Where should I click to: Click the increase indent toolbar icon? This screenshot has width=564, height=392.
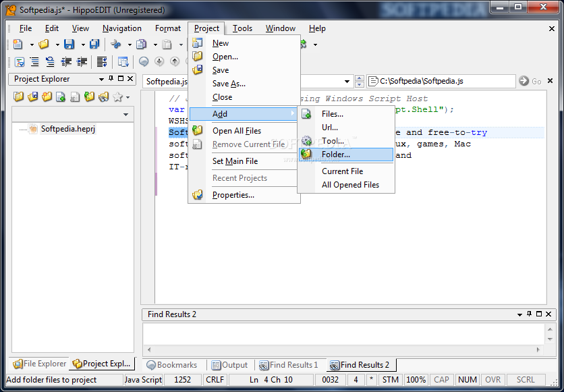pos(82,62)
